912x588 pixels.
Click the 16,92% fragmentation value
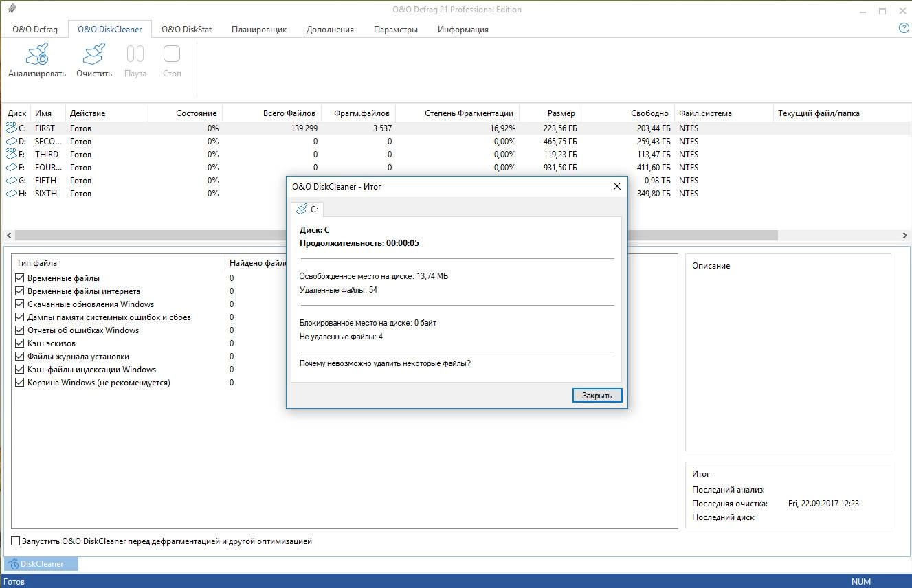[x=502, y=128]
